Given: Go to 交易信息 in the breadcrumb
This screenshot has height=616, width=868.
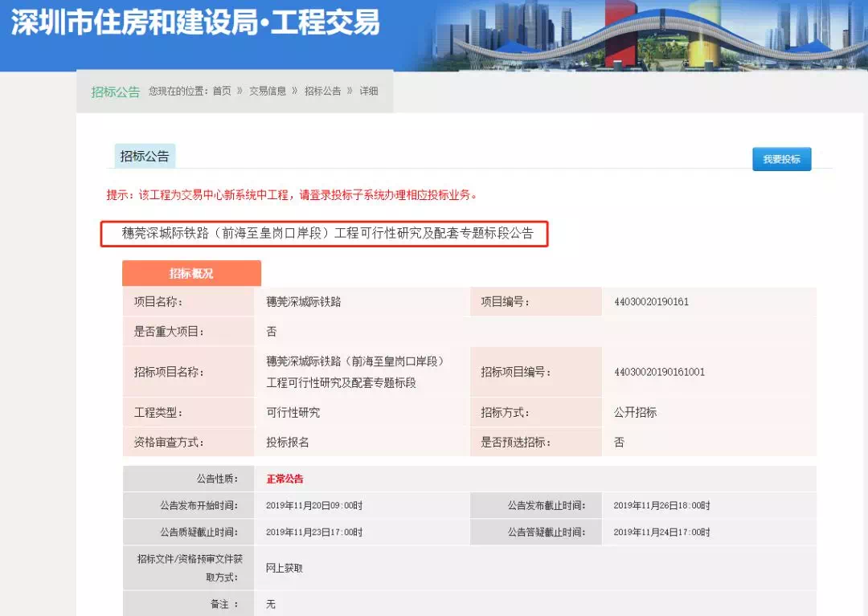Looking at the screenshot, I should [x=267, y=92].
